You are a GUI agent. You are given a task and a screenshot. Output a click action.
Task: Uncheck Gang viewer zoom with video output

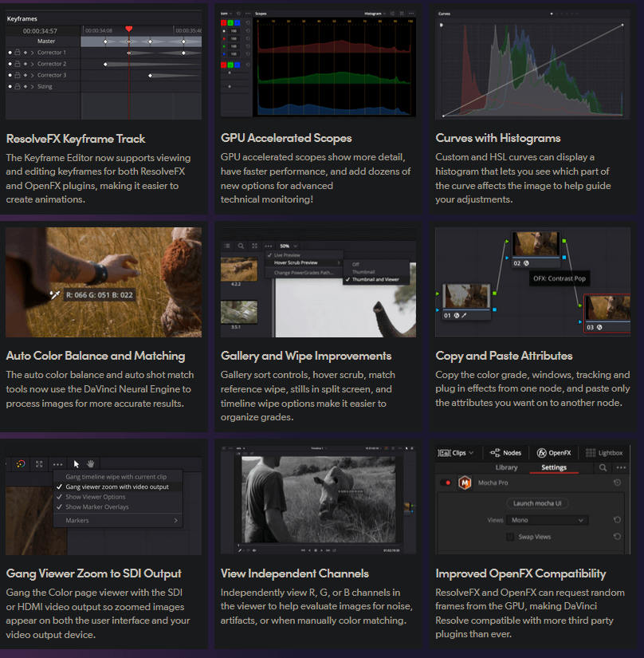[60, 487]
